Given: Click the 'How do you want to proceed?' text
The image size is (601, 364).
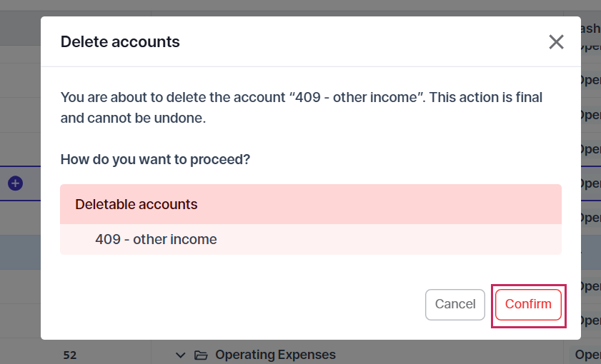Looking at the screenshot, I should [x=155, y=159].
